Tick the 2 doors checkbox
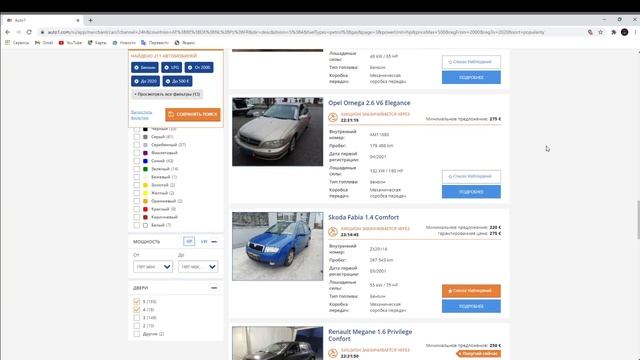Image resolution: width=640 pixels, height=360 pixels. (x=137, y=326)
